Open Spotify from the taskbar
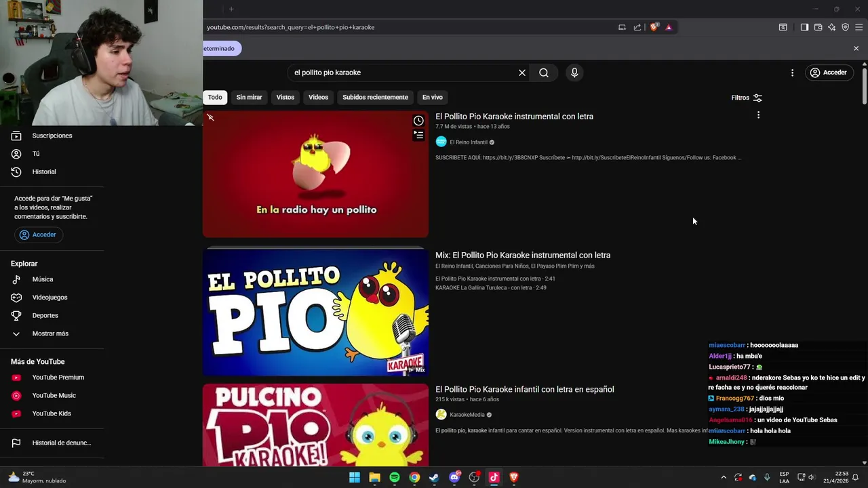This screenshot has width=868, height=488. coord(395,477)
